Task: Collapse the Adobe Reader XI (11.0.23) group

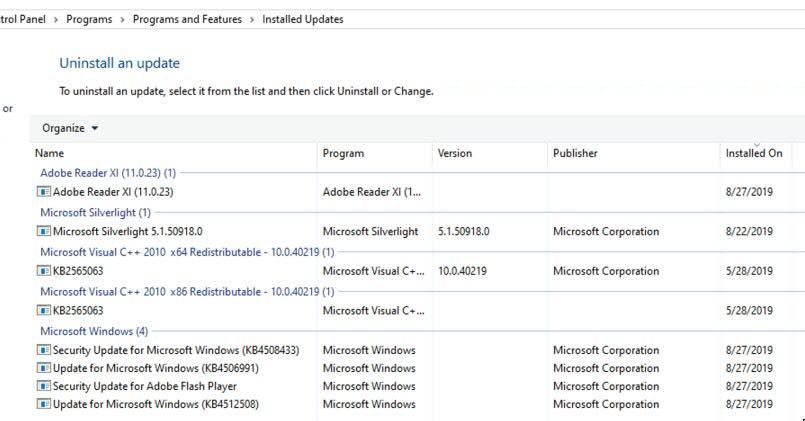Action: point(108,173)
